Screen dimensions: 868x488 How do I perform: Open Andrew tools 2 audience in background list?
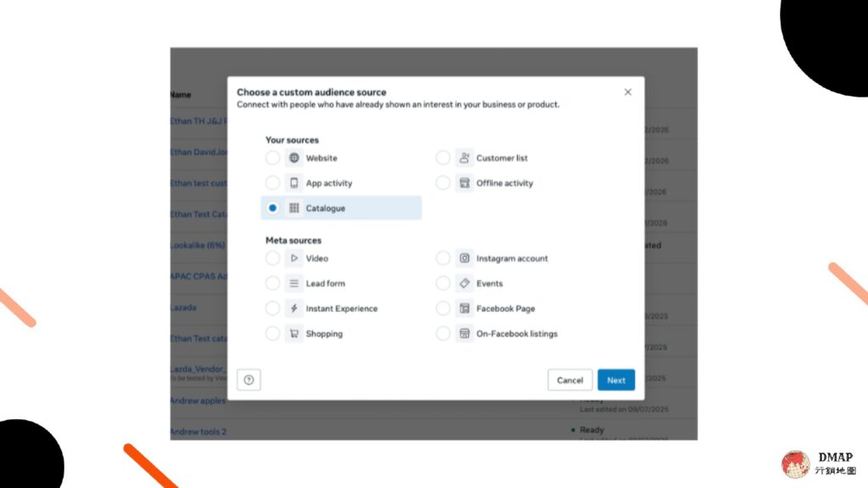[198, 431]
